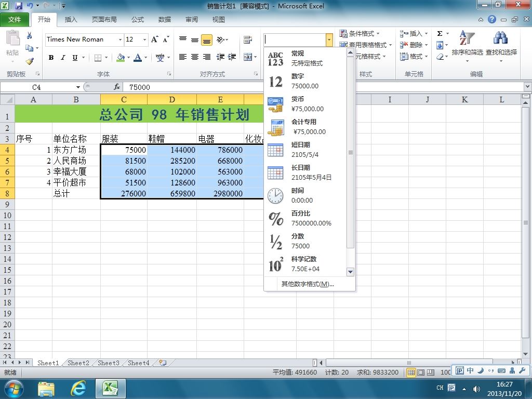
Task: Open the font size dropdown
Action: click(x=144, y=39)
